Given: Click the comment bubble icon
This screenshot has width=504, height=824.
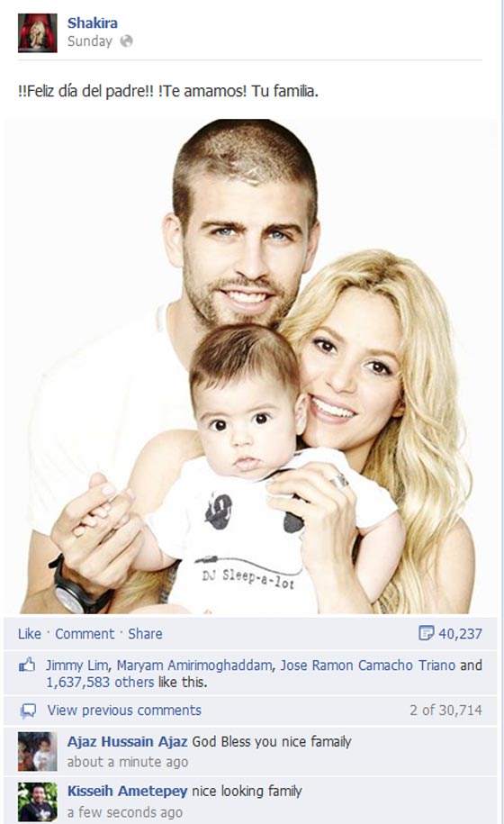Looking at the screenshot, I should pyautogui.click(x=28, y=711).
